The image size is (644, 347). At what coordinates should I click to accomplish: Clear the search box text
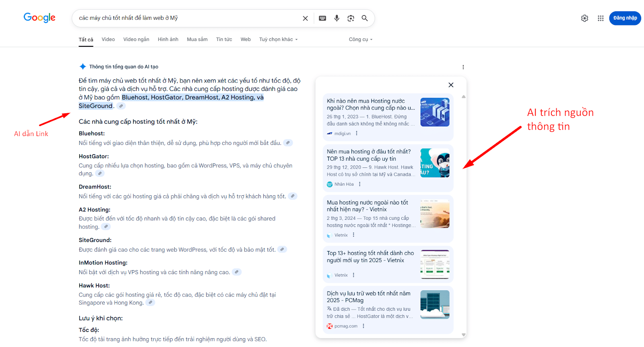tap(305, 19)
